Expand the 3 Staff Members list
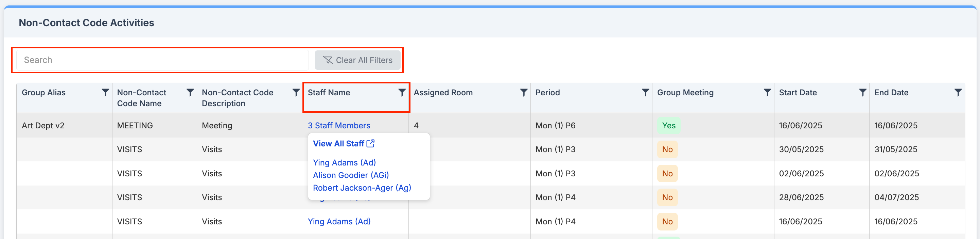This screenshot has height=239, width=980. click(x=338, y=125)
